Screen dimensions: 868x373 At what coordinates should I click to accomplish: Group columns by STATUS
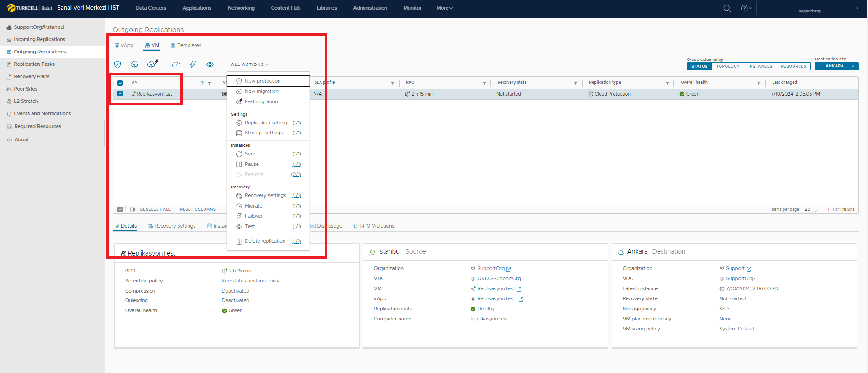point(699,66)
